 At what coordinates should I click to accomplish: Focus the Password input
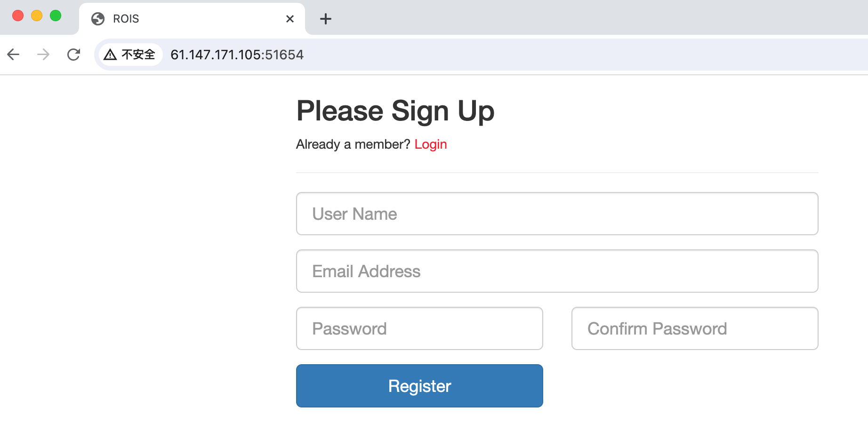click(x=419, y=328)
